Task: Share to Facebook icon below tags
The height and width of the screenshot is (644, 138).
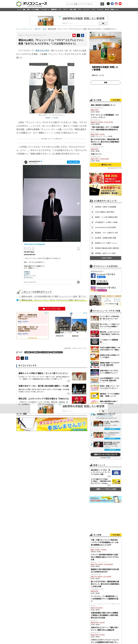Action: point(26,358)
